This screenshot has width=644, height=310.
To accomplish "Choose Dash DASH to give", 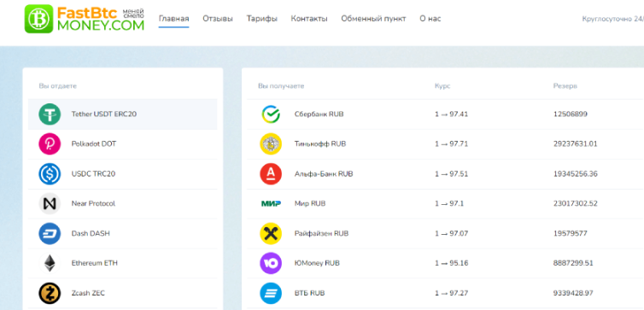I will pos(91,233).
